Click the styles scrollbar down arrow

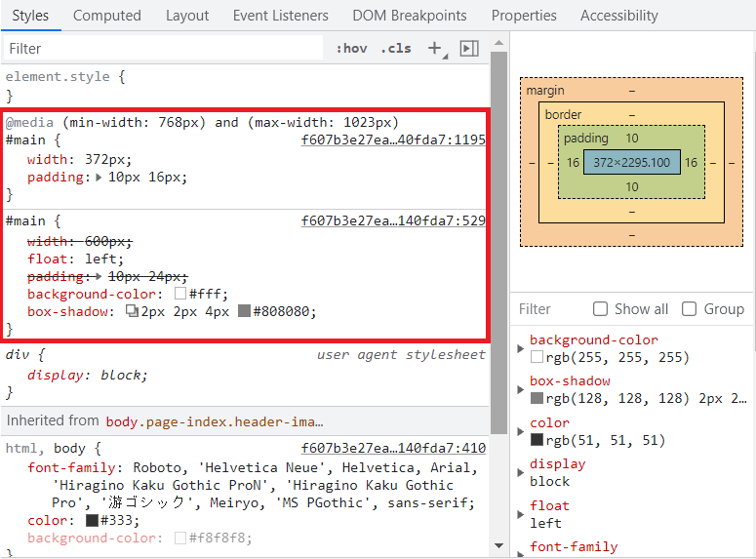499,545
